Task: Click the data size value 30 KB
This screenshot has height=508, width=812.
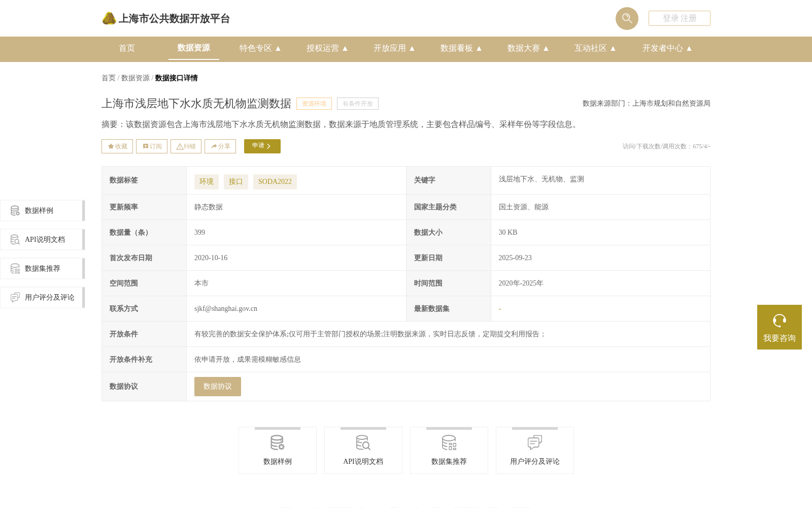Action: click(508, 232)
